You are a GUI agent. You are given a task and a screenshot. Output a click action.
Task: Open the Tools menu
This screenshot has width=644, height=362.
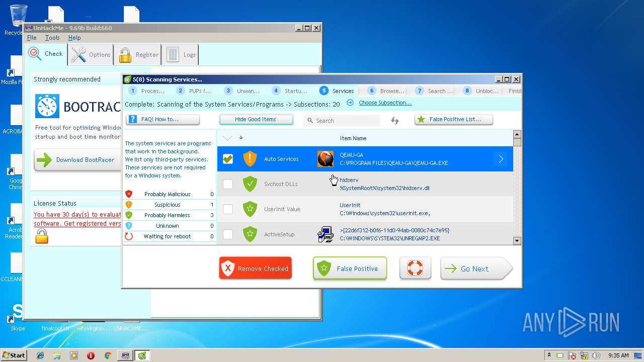click(52, 38)
